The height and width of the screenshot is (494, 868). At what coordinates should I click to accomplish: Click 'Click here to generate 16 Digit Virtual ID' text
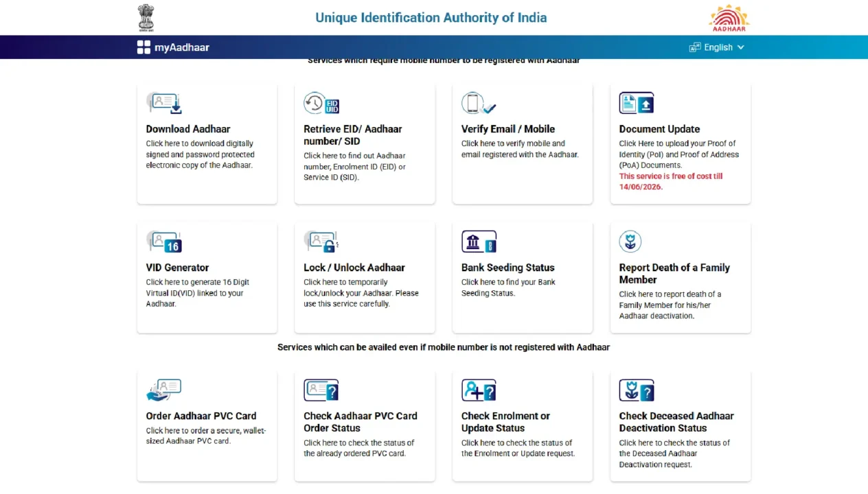tap(197, 293)
